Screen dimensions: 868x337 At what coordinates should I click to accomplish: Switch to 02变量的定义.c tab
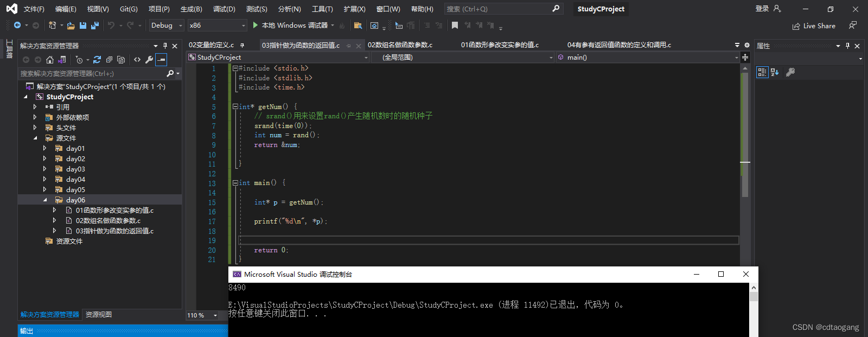[212, 45]
